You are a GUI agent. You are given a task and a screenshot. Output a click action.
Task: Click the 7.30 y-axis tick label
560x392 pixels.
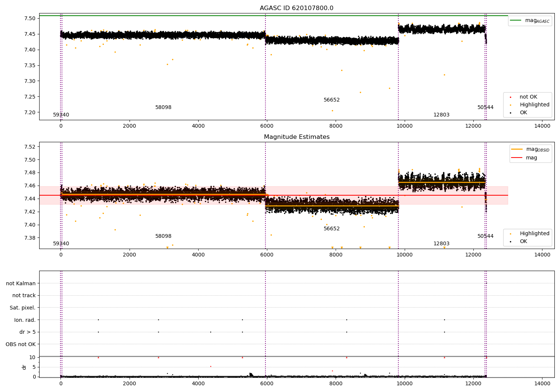30,81
